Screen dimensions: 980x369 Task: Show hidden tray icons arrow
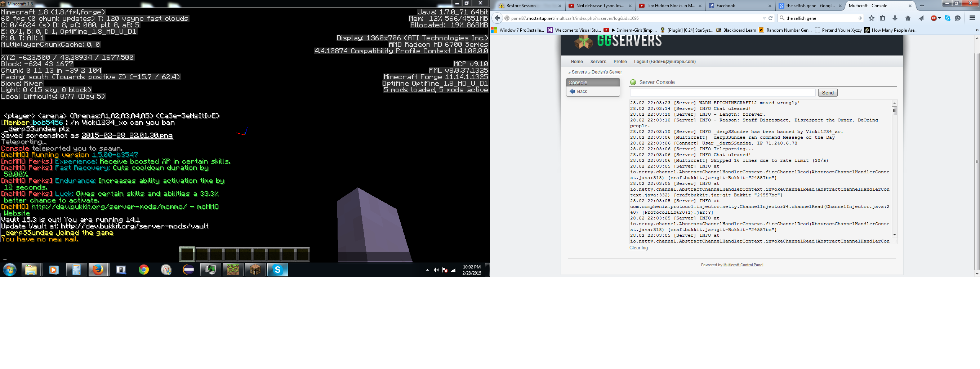(x=427, y=270)
